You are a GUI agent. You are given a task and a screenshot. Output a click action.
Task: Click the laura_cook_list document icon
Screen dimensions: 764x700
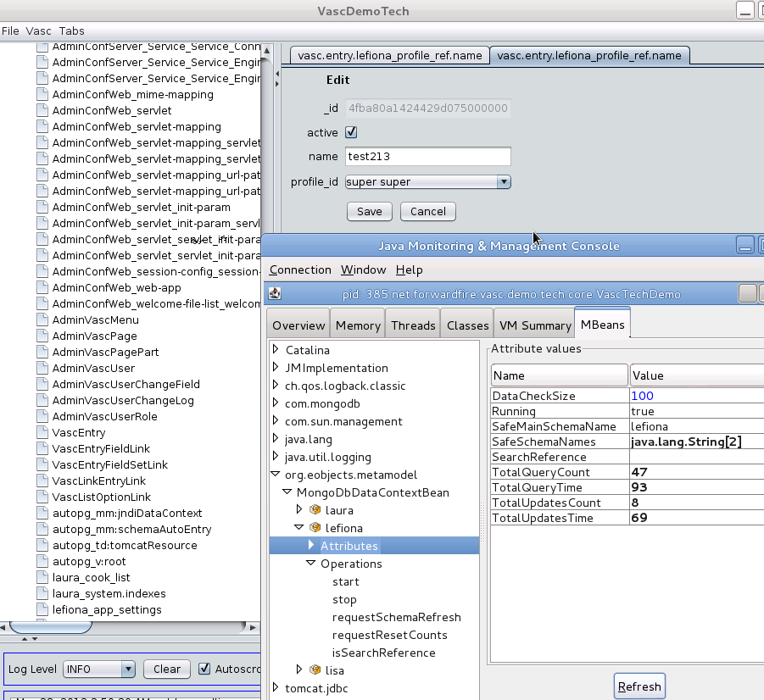(x=42, y=577)
